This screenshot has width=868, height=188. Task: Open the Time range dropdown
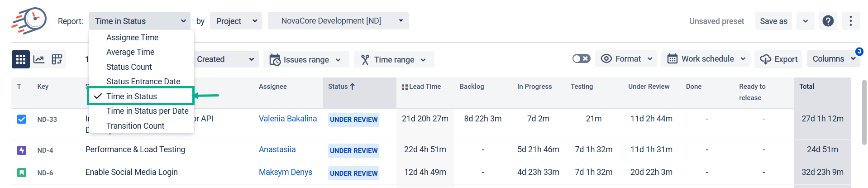coord(394,59)
